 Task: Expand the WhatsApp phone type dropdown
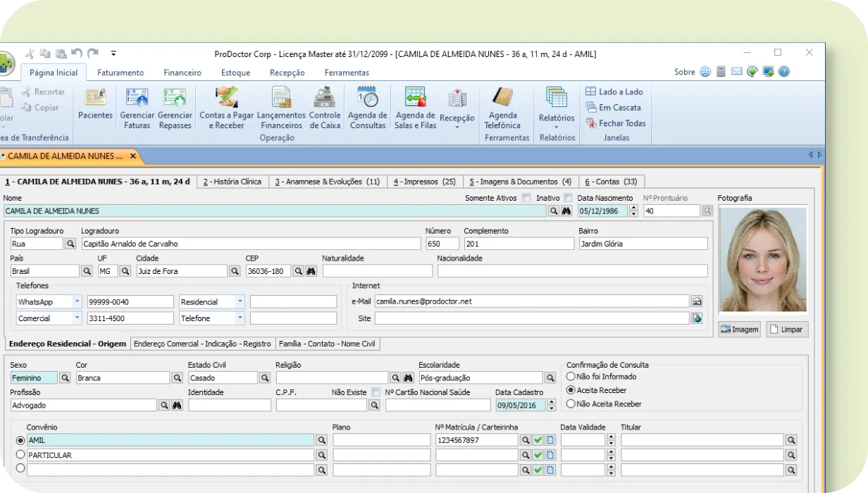tap(77, 301)
